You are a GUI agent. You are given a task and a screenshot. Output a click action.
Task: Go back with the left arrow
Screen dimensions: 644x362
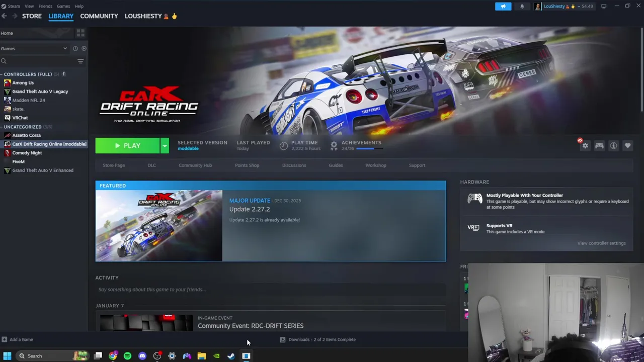(4, 16)
